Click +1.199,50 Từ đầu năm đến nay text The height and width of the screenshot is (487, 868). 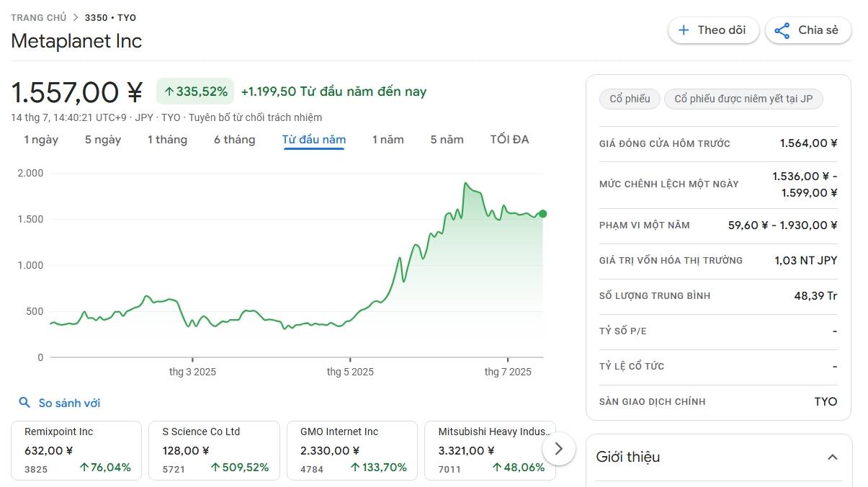pyautogui.click(x=334, y=91)
